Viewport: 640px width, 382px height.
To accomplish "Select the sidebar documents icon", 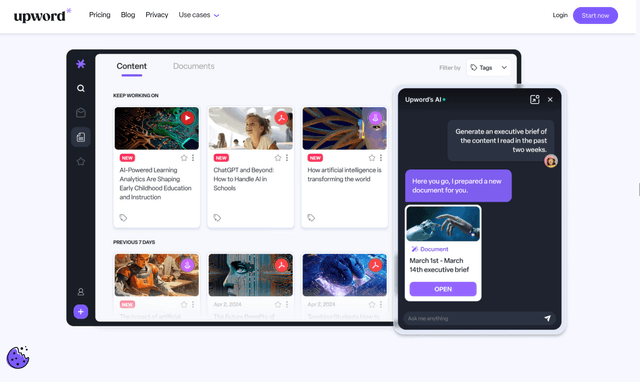I will [x=81, y=137].
